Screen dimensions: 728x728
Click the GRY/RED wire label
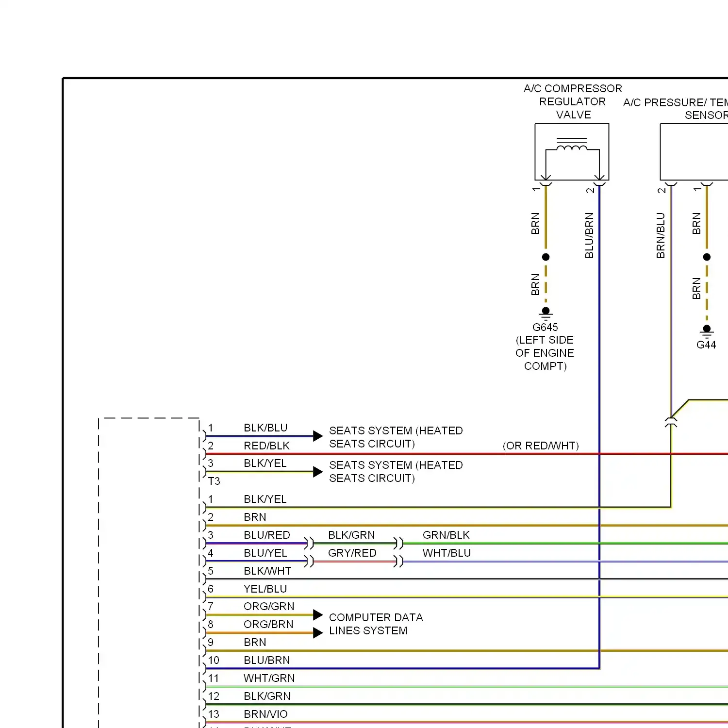click(x=352, y=553)
